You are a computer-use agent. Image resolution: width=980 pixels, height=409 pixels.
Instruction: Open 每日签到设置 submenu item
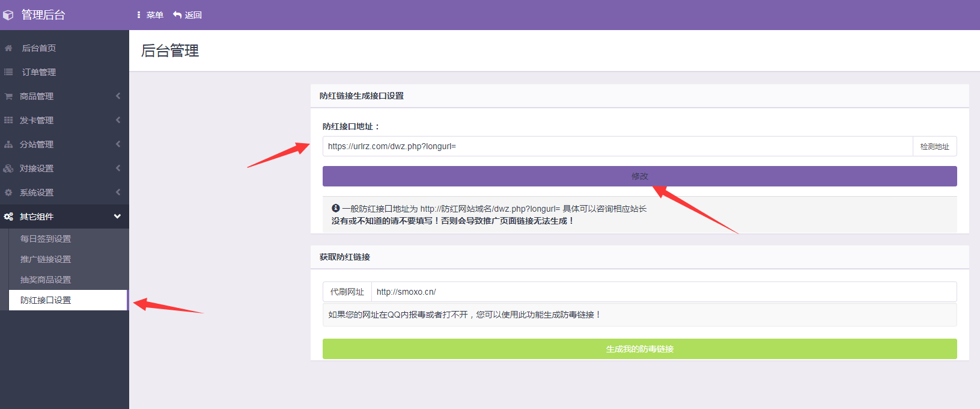point(46,239)
